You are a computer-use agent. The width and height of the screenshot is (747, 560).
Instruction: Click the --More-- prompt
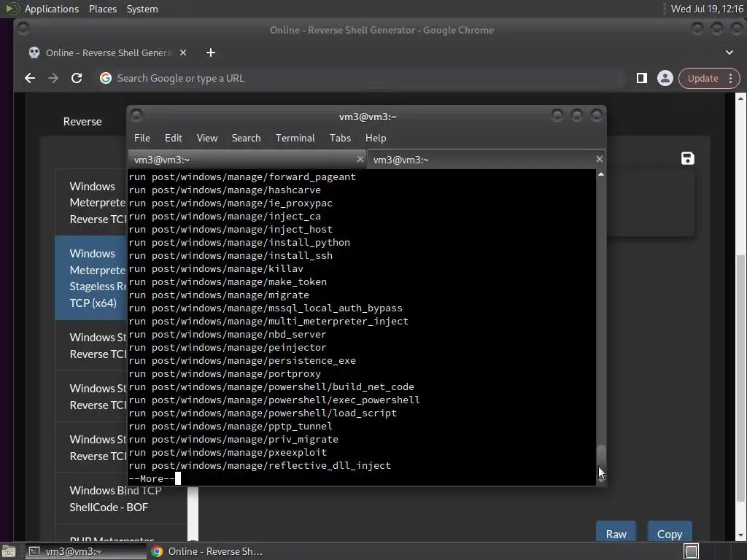click(152, 478)
